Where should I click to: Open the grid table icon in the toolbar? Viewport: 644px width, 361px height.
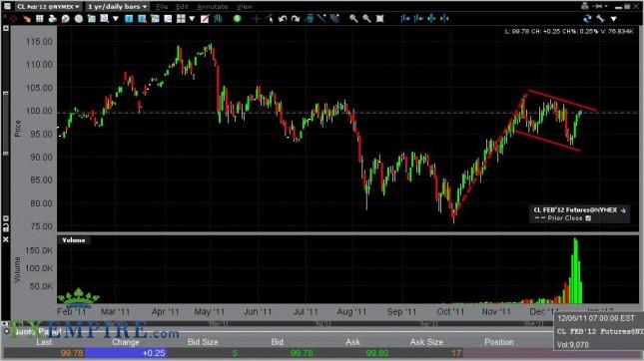pyautogui.click(x=39, y=19)
